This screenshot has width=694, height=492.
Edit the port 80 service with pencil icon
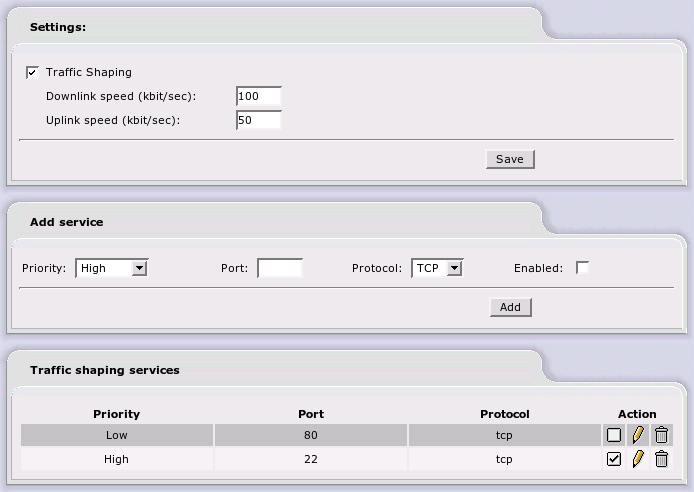pyautogui.click(x=638, y=435)
